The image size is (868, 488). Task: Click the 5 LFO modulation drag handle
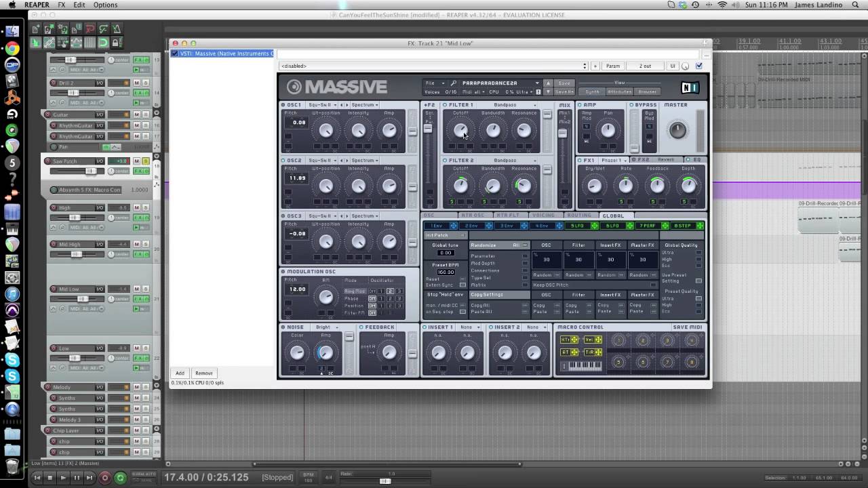(x=594, y=226)
